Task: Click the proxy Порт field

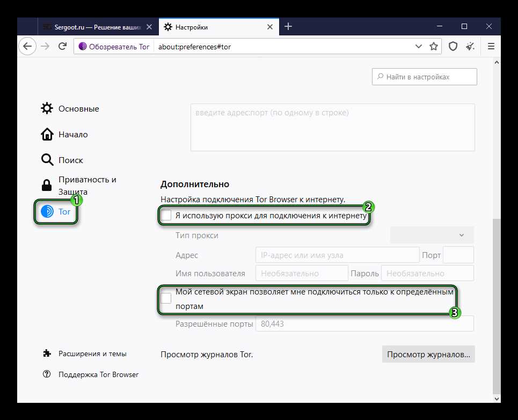Action: coord(458,255)
